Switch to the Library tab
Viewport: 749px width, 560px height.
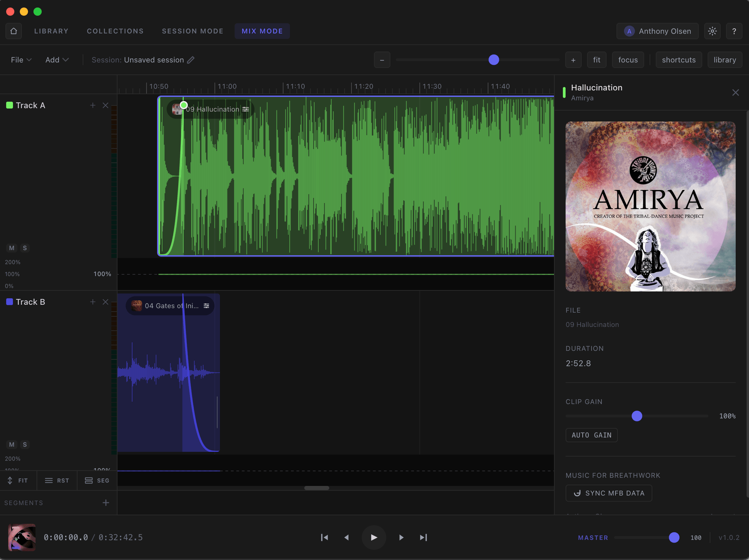[51, 31]
